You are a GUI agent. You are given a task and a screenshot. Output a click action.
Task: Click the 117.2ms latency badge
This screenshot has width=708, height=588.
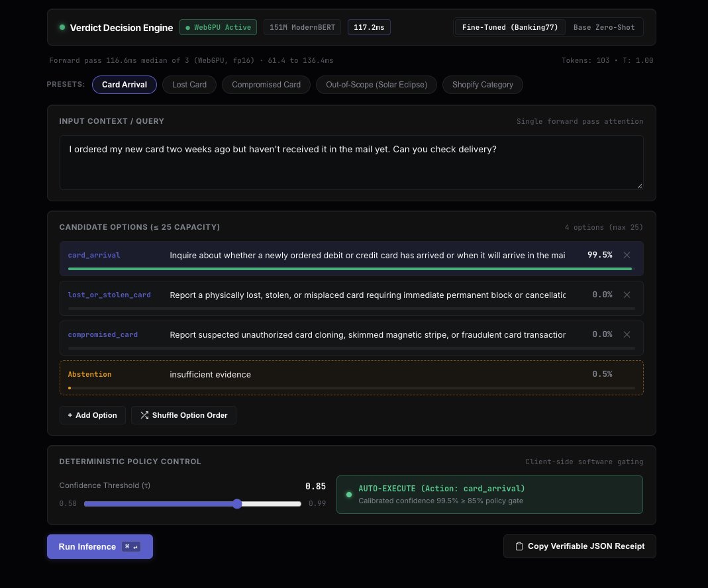369,28
